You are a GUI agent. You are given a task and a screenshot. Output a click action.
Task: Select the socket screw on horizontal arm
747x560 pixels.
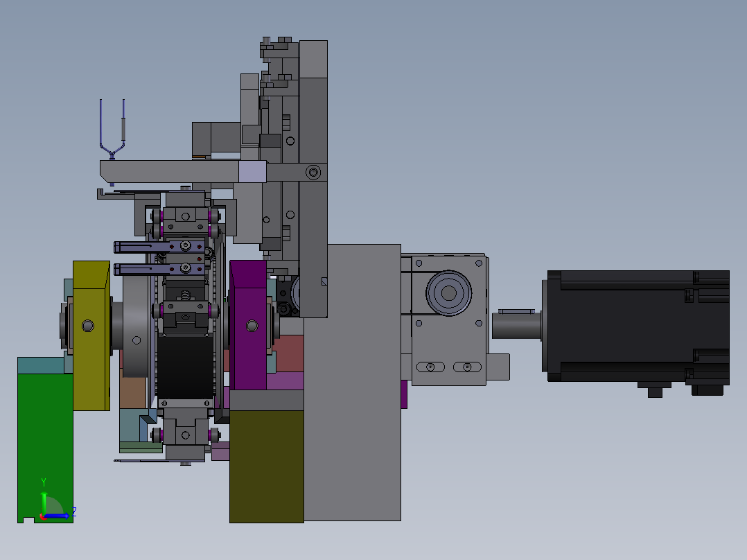coord(313,172)
